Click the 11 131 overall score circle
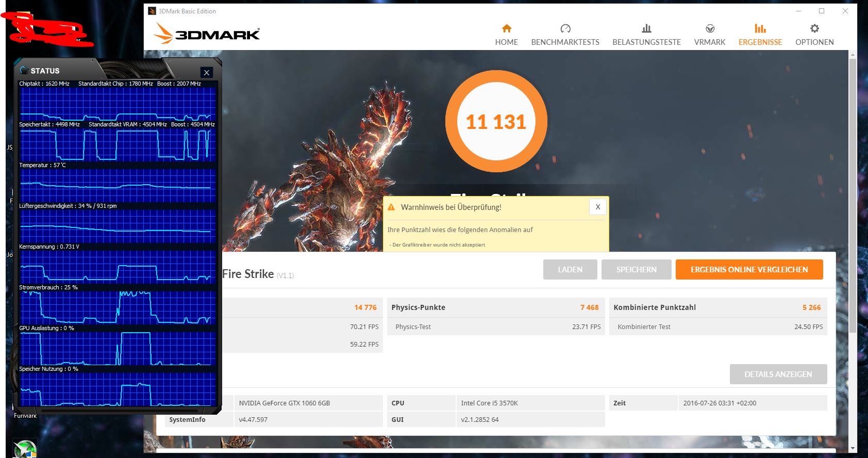This screenshot has width=868, height=458. pos(496,121)
